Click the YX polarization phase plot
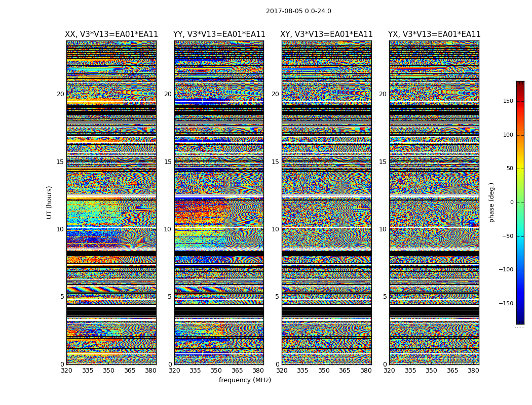Image resolution: width=532 pixels, height=405 pixels. (x=434, y=202)
